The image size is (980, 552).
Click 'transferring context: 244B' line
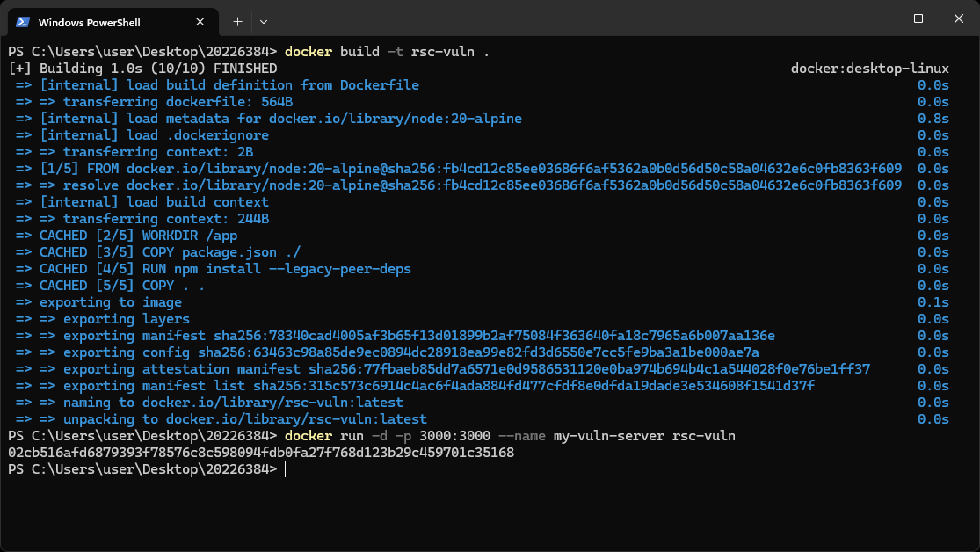tap(142, 219)
